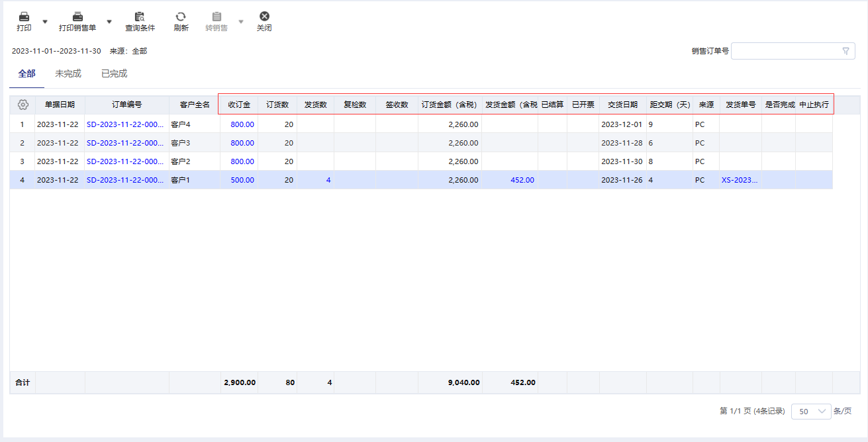
Task: Switch to the 未完成 tab
Action: [68, 73]
